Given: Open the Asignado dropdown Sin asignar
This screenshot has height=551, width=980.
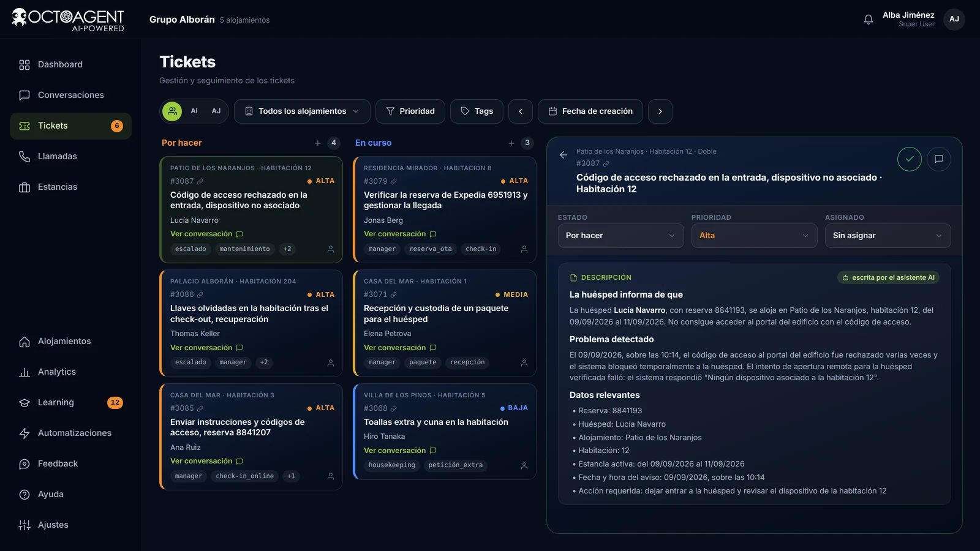Looking at the screenshot, I should tap(888, 236).
